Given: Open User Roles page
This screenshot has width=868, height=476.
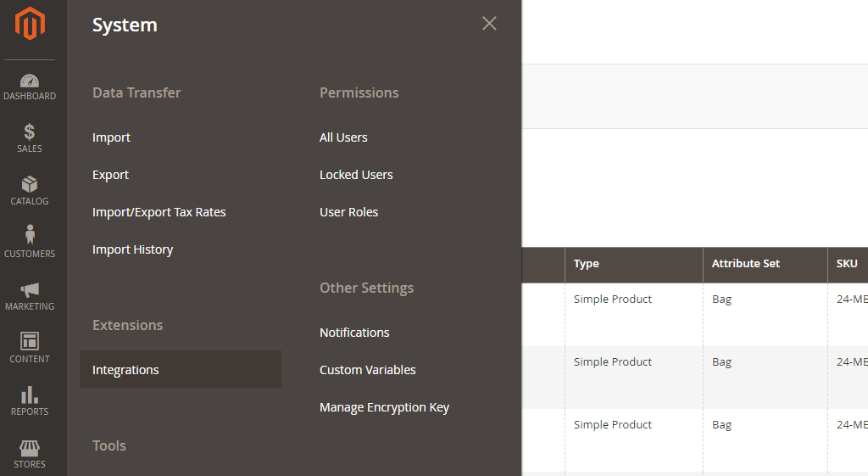Looking at the screenshot, I should click(348, 212).
